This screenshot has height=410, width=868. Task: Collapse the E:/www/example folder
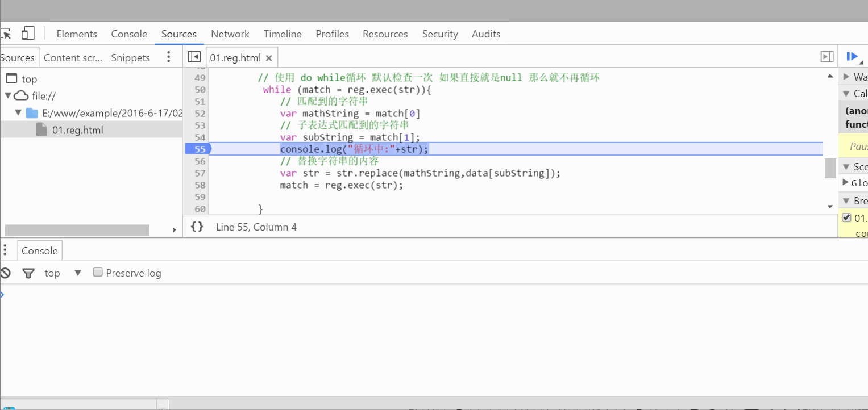(19, 112)
